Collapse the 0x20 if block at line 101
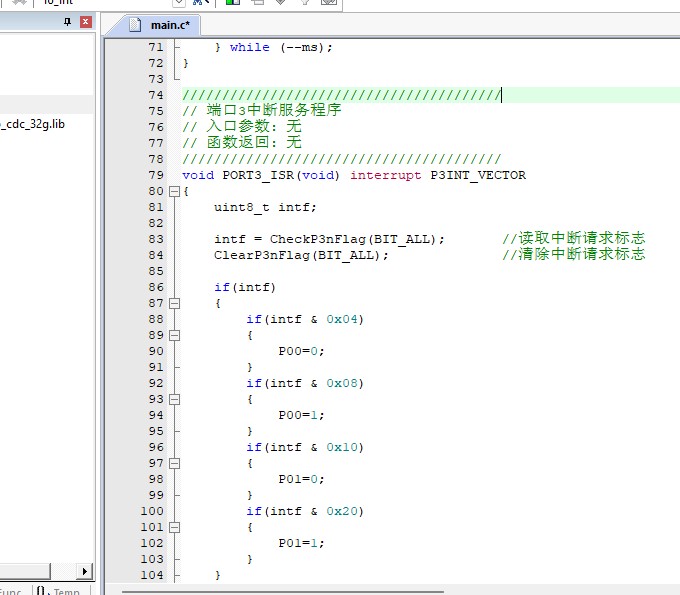Viewport: 680px width, 595px height. 174,527
